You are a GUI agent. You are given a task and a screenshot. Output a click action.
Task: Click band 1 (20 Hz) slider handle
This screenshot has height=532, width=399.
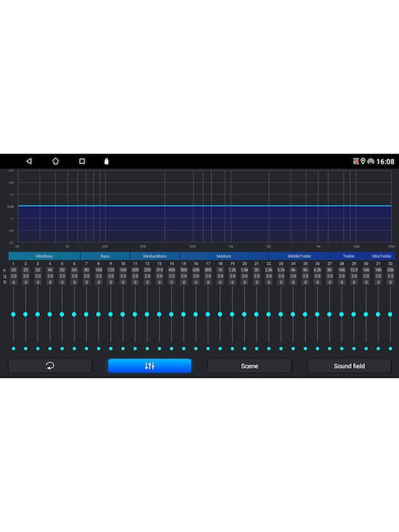13,314
